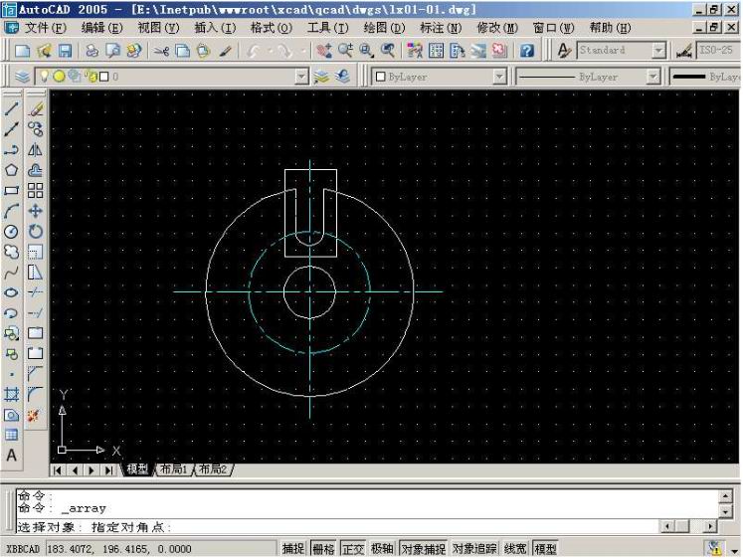Click the Save icon in toolbar
The width and height of the screenshot is (743, 560).
click(65, 50)
